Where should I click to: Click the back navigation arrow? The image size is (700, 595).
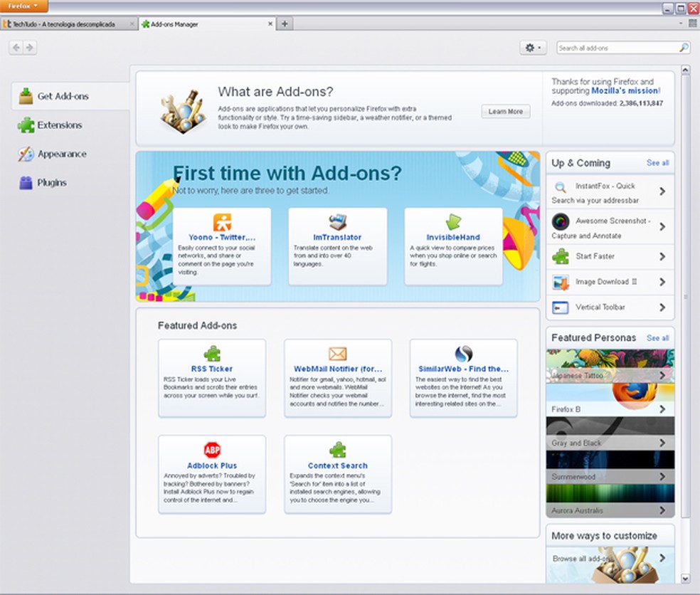click(x=15, y=47)
